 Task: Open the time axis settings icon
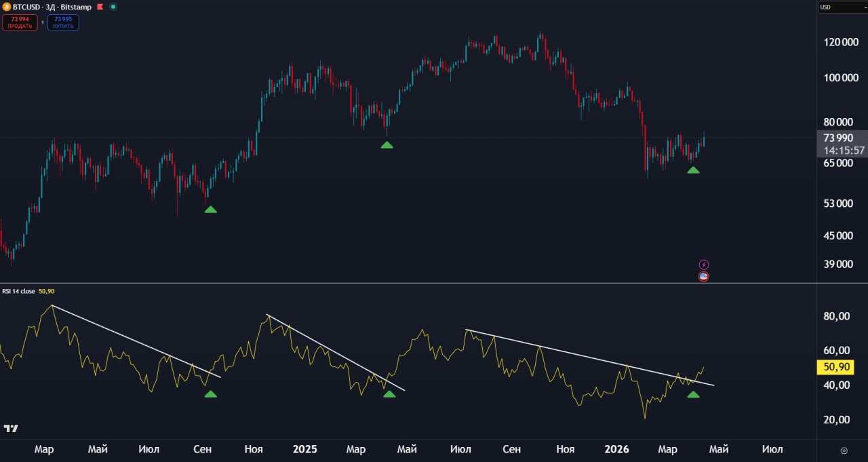point(844,450)
